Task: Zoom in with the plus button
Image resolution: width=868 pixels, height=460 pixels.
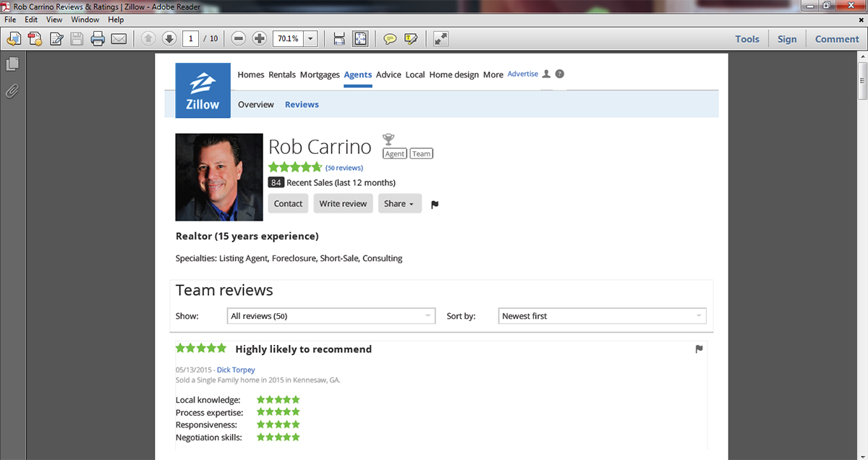Action: [260, 39]
